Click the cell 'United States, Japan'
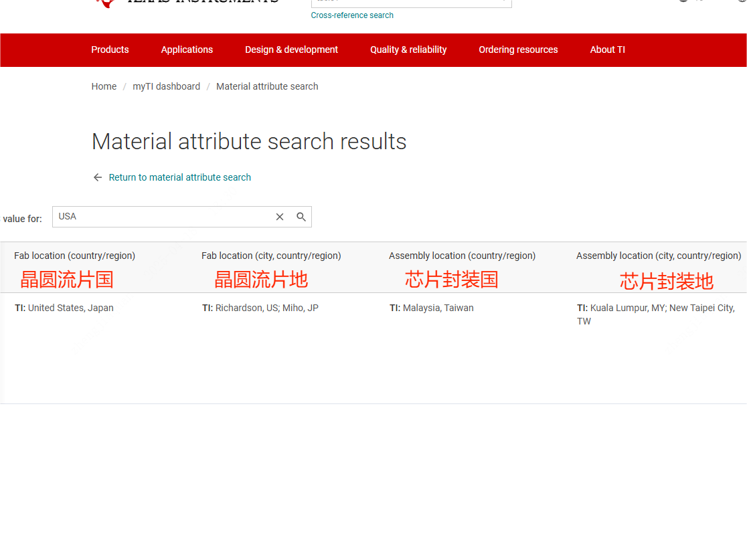The image size is (747, 560). coord(64,308)
